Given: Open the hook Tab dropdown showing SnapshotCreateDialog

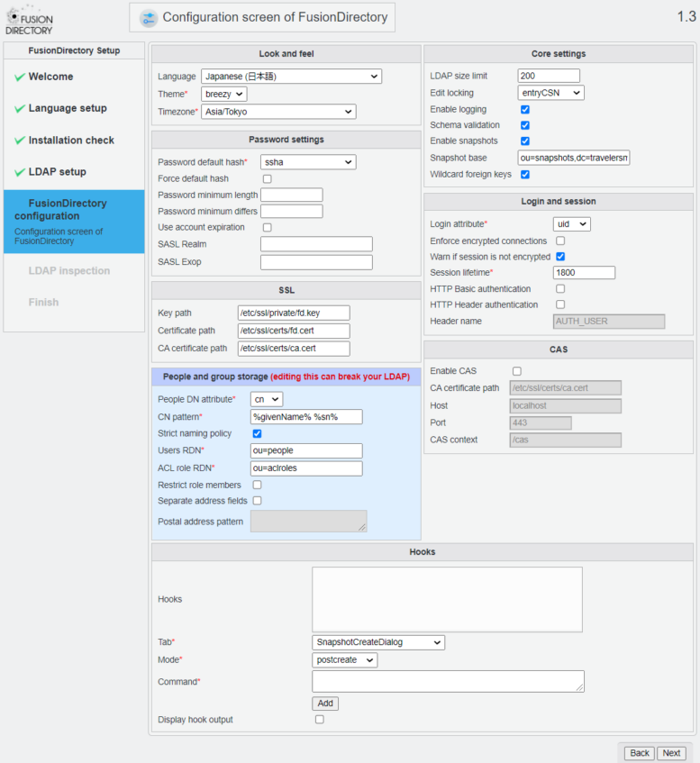Looking at the screenshot, I should click(378, 642).
